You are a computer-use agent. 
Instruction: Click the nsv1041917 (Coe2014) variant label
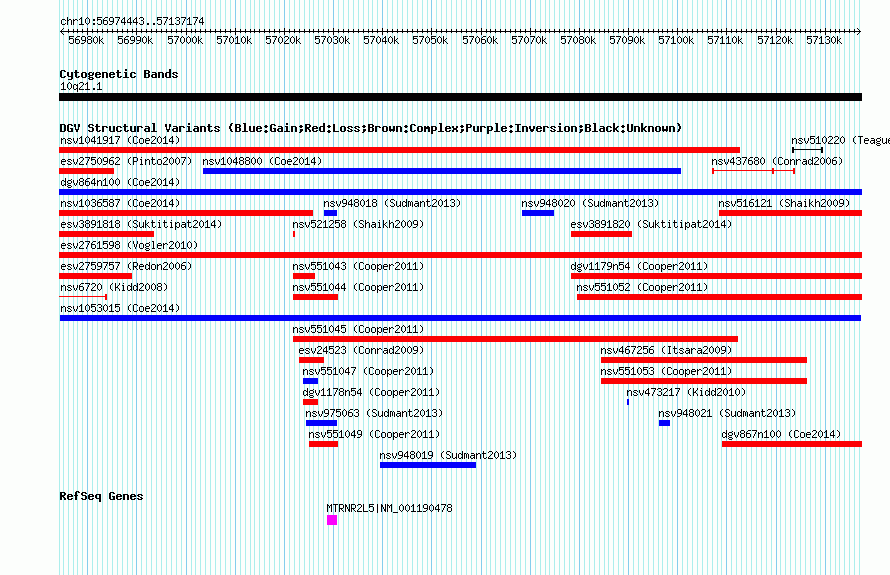pyautogui.click(x=120, y=140)
